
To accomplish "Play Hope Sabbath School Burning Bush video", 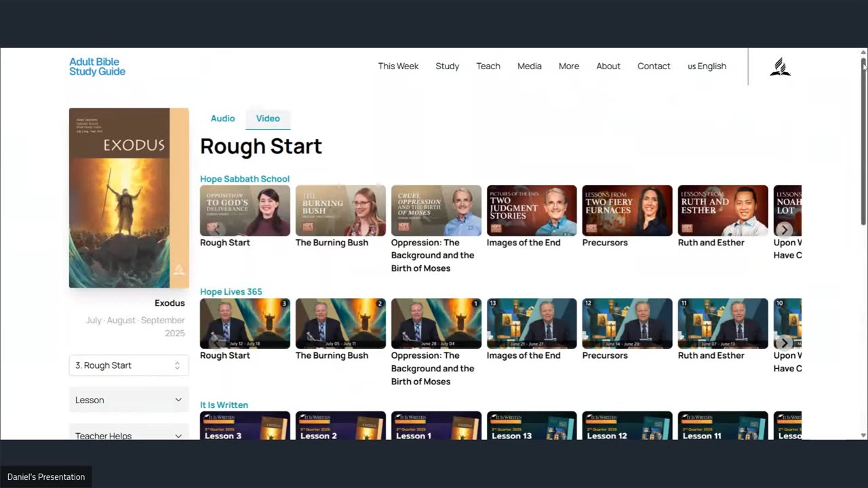I will click(340, 210).
